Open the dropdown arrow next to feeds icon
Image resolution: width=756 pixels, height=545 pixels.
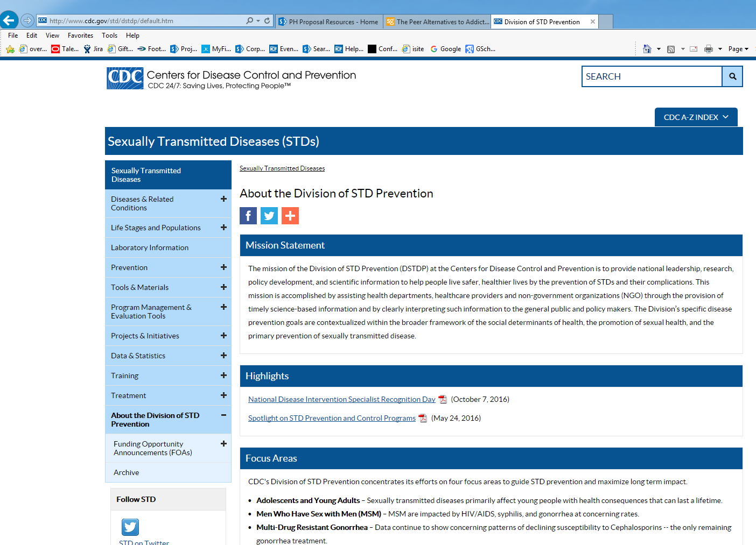click(683, 49)
